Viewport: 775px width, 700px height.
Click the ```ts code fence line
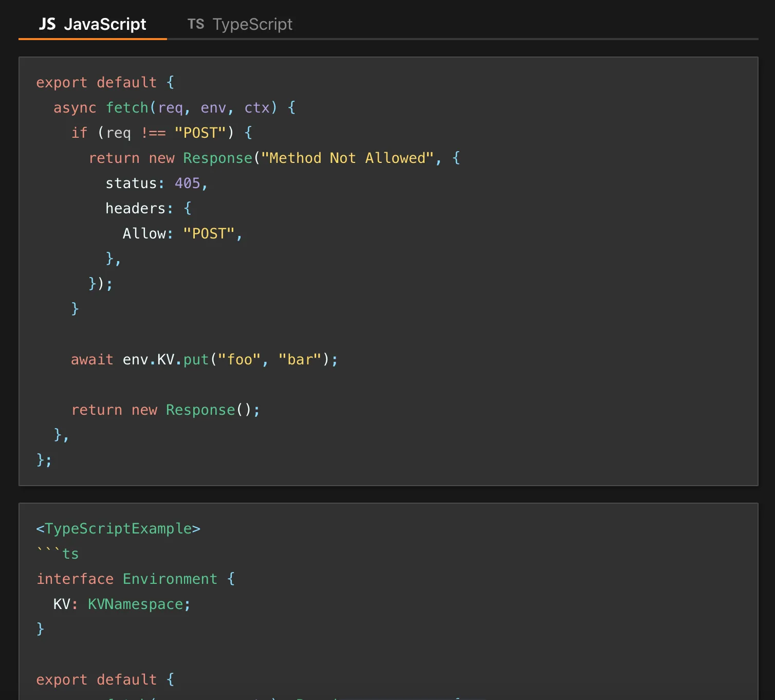58,554
